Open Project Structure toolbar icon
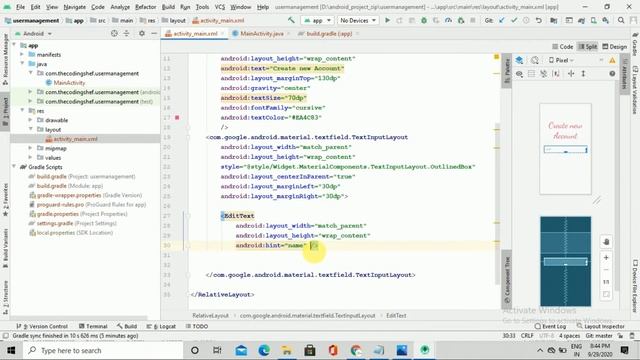This screenshot has width=640, height=360. point(554,20)
